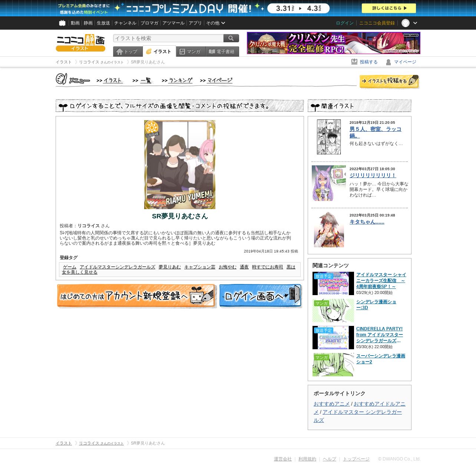Click リコライス さんのイラスト breadcrumb at top

101,62
